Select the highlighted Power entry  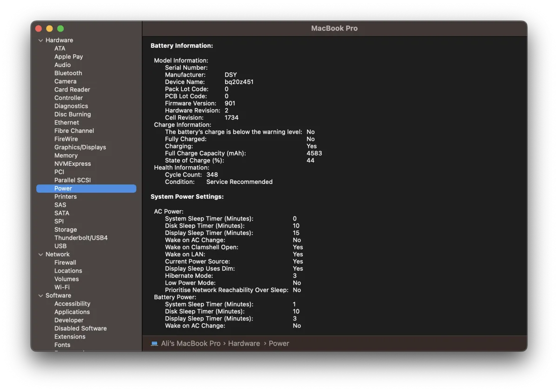pos(86,189)
